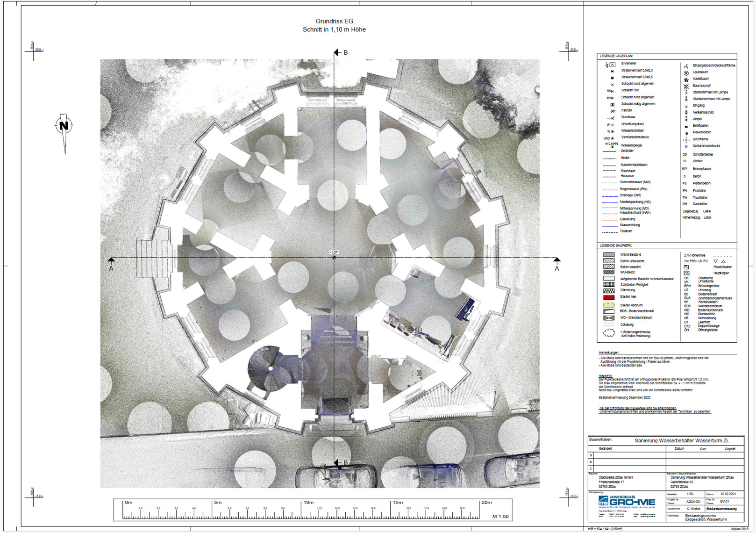Screen dimensions: 756x533
Task: Click the 'Geprüft' column header
Action: click(730, 449)
